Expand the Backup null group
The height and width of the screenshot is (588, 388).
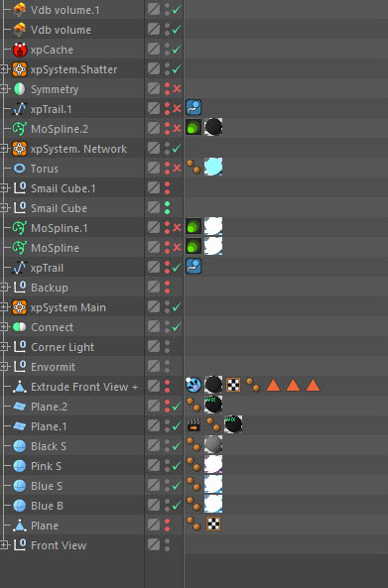[4, 288]
